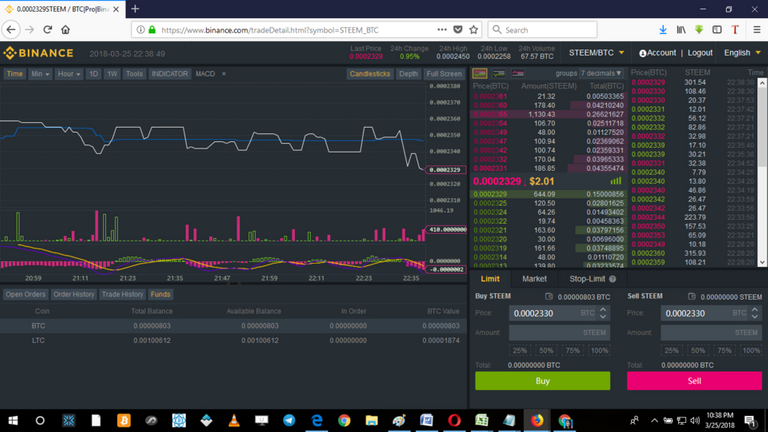
Task: Open Firefox library icon
Action: coord(681,30)
